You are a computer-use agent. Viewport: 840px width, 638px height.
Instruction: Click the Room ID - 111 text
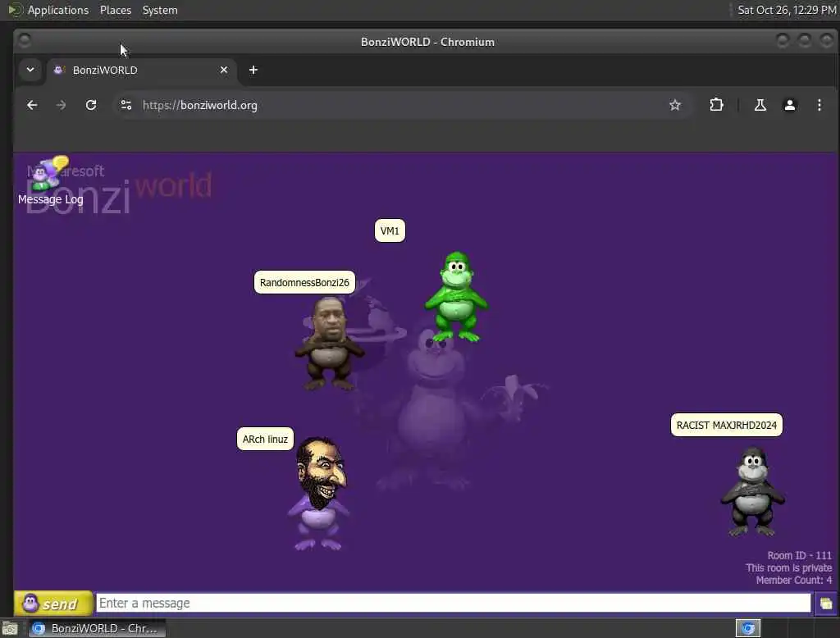pyautogui.click(x=799, y=555)
